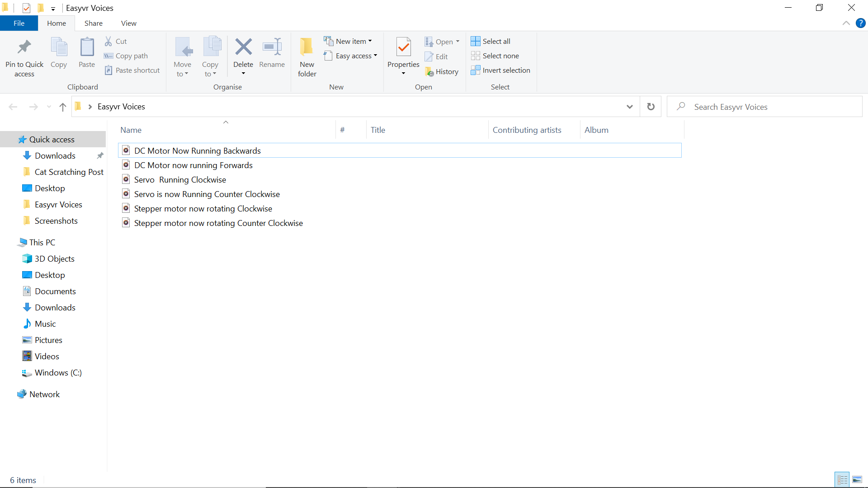This screenshot has width=868, height=488.
Task: Click Pin to Quick access icon
Action: (24, 47)
